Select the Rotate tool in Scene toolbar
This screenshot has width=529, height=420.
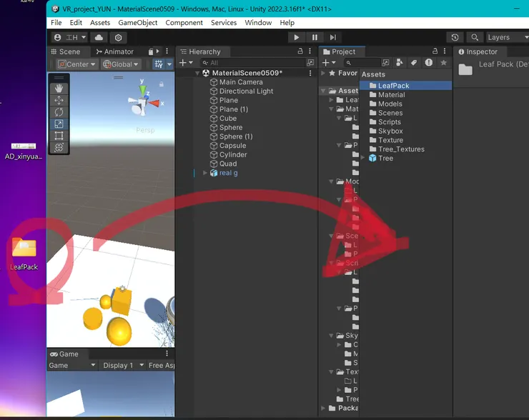tap(59, 112)
